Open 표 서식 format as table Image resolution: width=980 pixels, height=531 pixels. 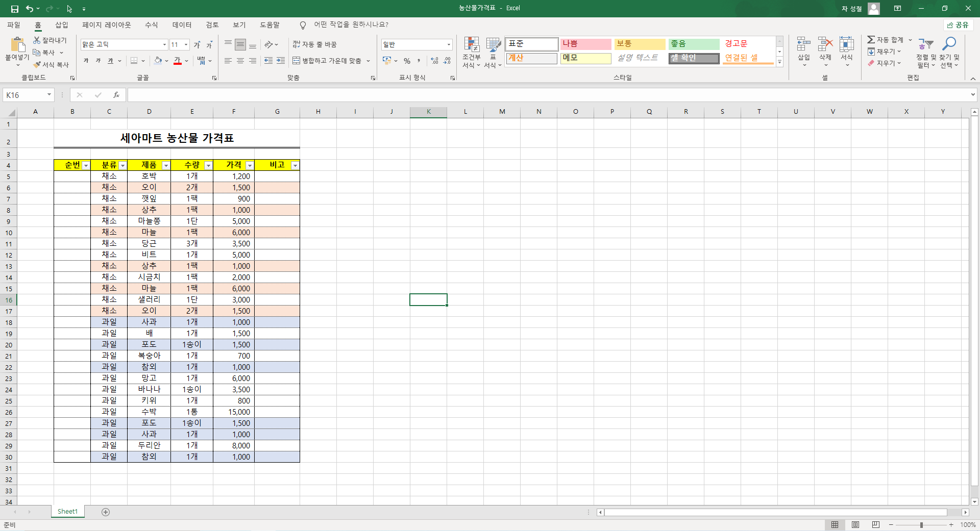coord(493,53)
